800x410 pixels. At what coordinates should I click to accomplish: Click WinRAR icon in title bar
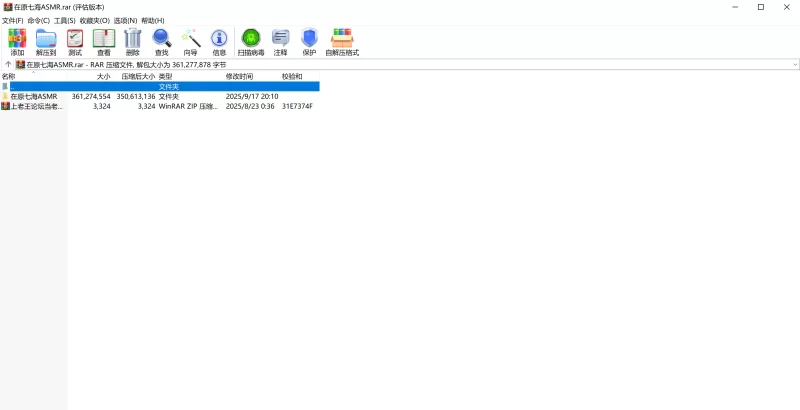pos(8,7)
